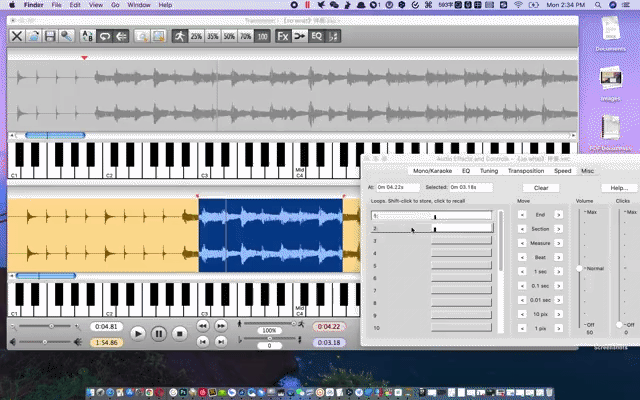Click the open file toolbar icon
The image size is (640, 400).
coord(33,36)
